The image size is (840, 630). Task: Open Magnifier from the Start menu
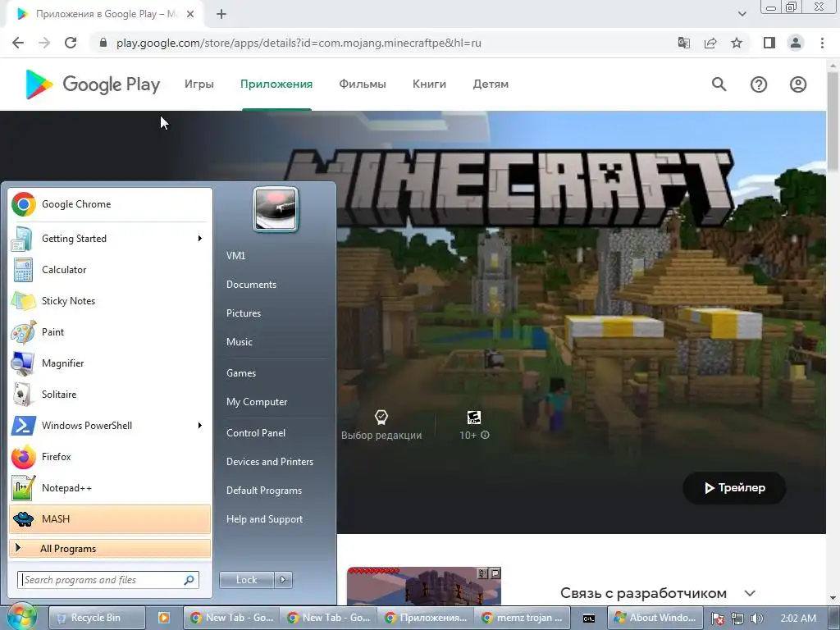110,363
